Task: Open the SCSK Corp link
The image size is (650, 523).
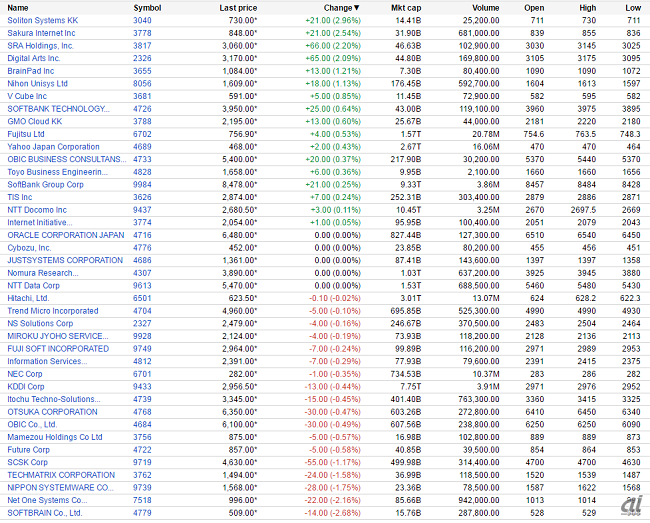Action: (x=27, y=463)
